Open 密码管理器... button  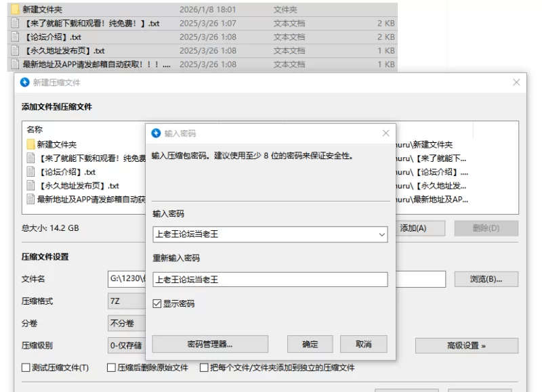[209, 344]
